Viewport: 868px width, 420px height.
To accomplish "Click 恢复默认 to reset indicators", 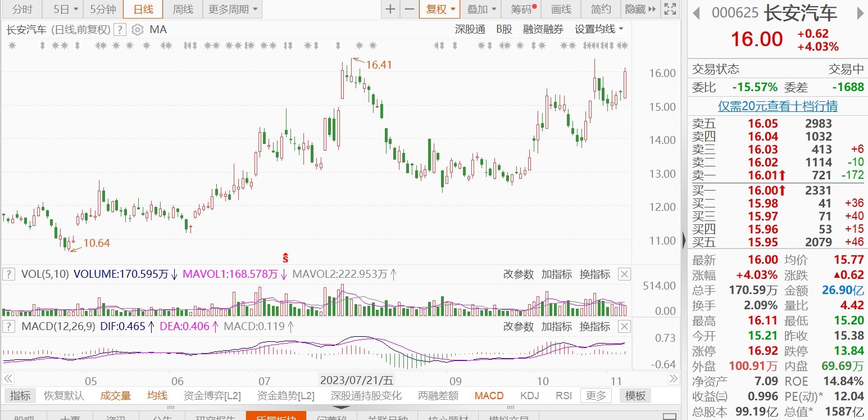I will point(64,396).
